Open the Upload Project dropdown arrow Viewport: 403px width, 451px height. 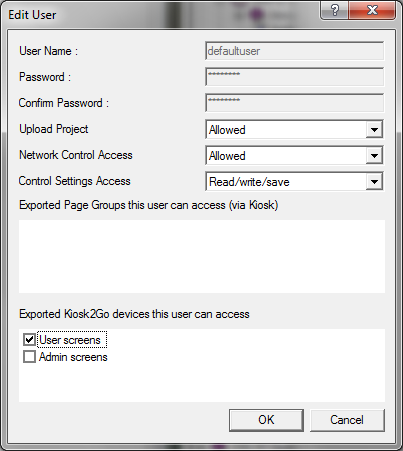coord(374,129)
